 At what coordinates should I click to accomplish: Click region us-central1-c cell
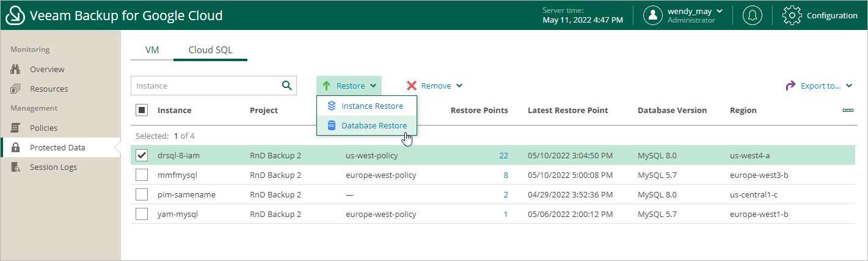754,194
